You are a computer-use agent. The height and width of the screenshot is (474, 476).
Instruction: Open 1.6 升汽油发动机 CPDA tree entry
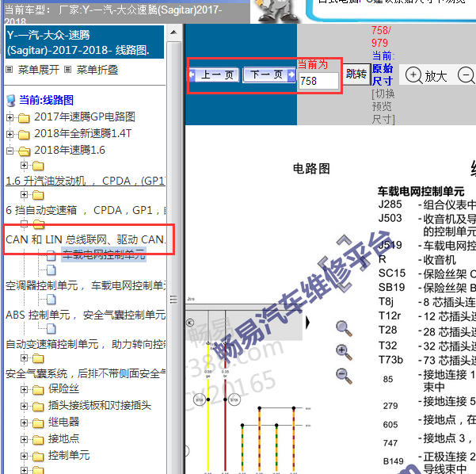[x=86, y=181]
